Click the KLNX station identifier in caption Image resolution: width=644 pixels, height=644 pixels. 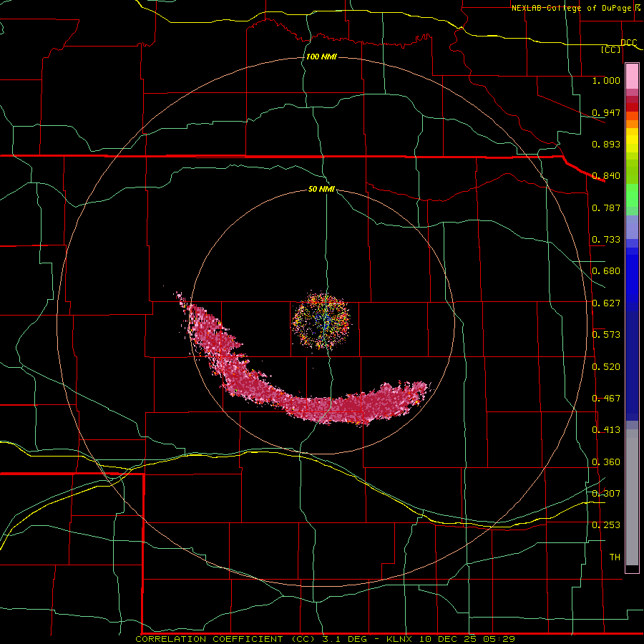[399, 639]
